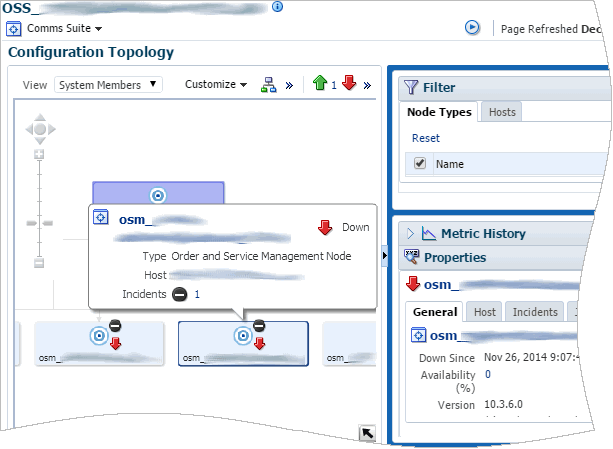Image resolution: width=613 pixels, height=449 pixels.
Task: Select the highlighted parent topology node
Action: pos(158,193)
